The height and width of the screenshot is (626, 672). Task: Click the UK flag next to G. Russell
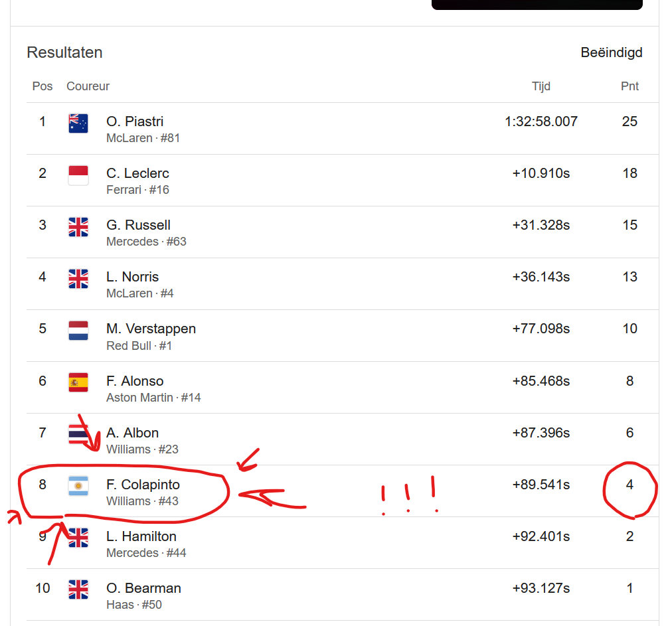(78, 227)
